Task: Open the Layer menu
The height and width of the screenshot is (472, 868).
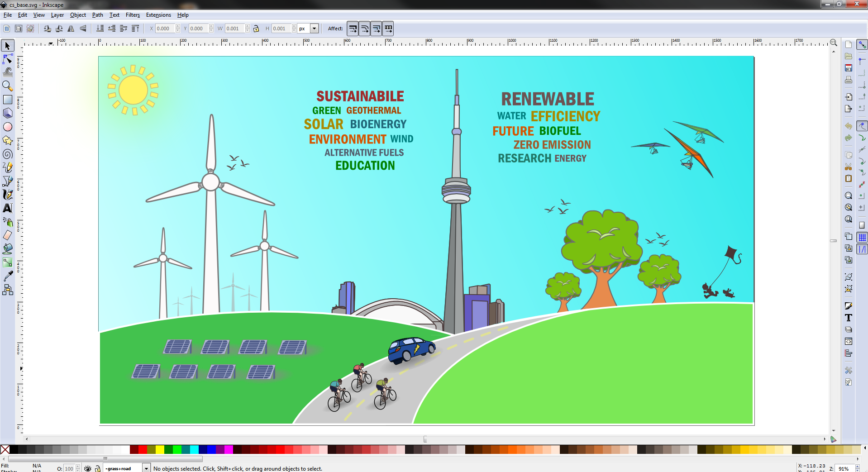Action: tap(57, 15)
